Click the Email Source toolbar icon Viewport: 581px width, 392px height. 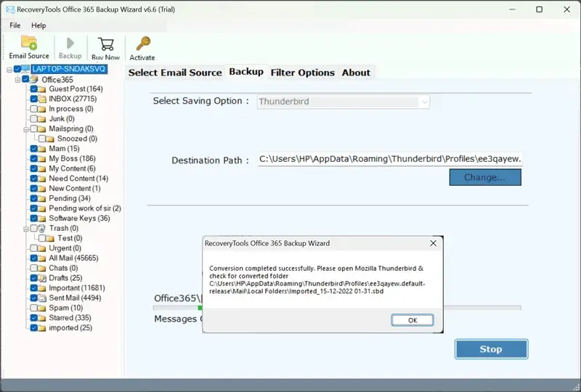[x=29, y=43]
